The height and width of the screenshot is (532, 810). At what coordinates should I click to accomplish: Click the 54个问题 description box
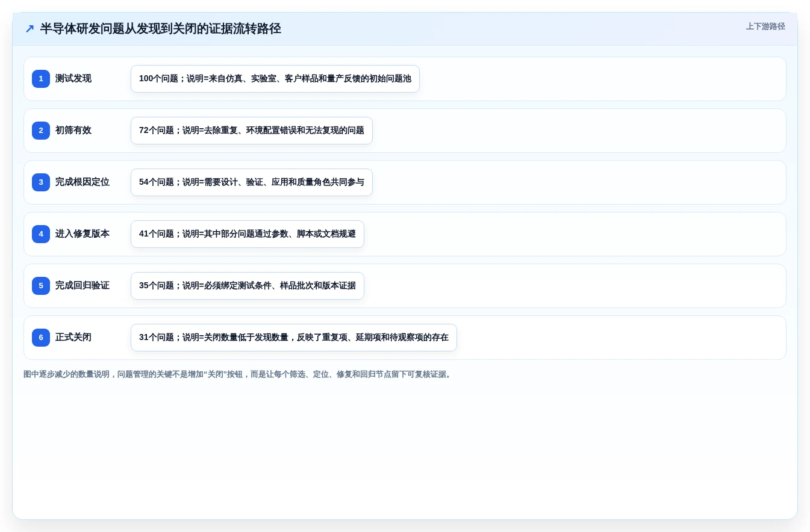coord(252,182)
